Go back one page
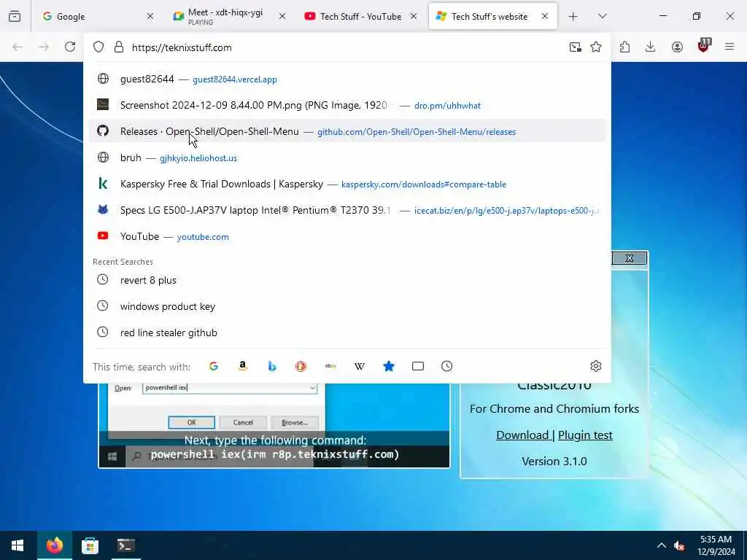 [18, 47]
